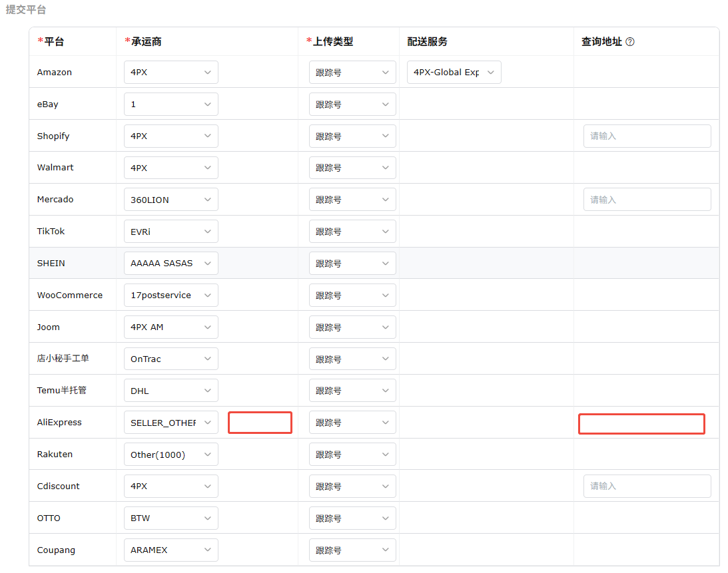
Task: Open the OTTO carrier dropdown showing BTW
Action: [x=171, y=518]
